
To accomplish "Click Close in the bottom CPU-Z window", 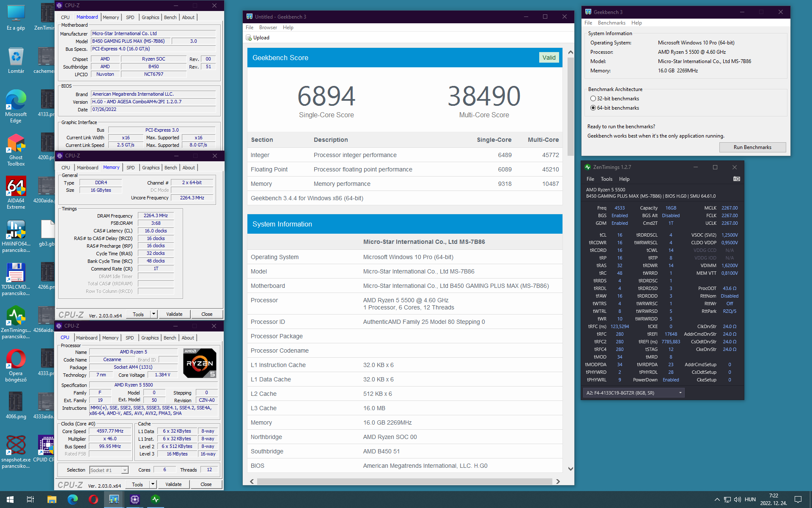I will 206,484.
